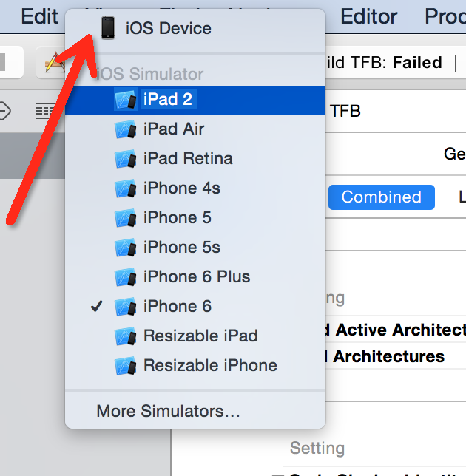This screenshot has width=466, height=476.
Task: Click the Xcode app scheme icon
Action: point(55,63)
